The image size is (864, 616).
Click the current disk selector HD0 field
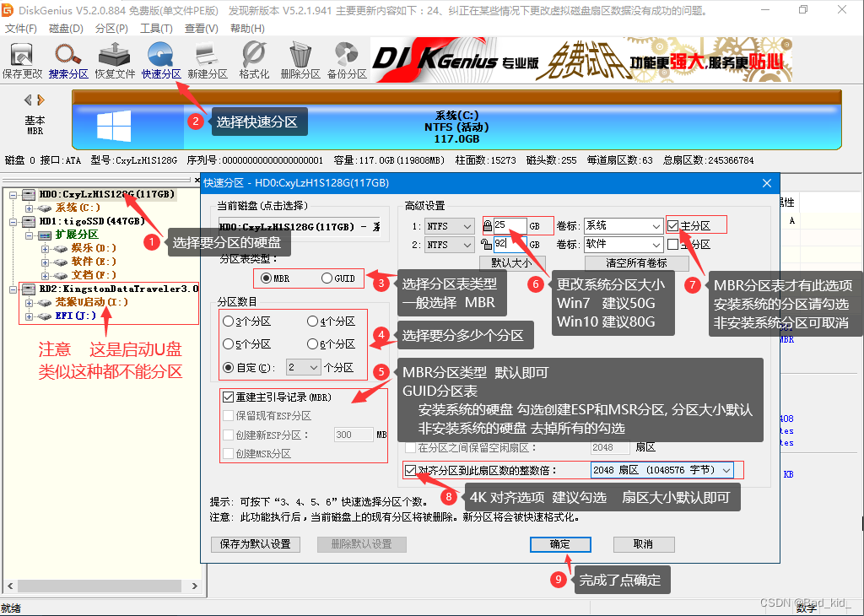(x=300, y=226)
